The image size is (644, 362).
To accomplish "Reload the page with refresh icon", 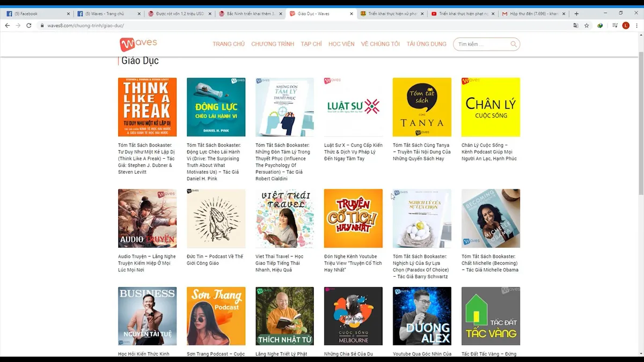I will pos(29,25).
